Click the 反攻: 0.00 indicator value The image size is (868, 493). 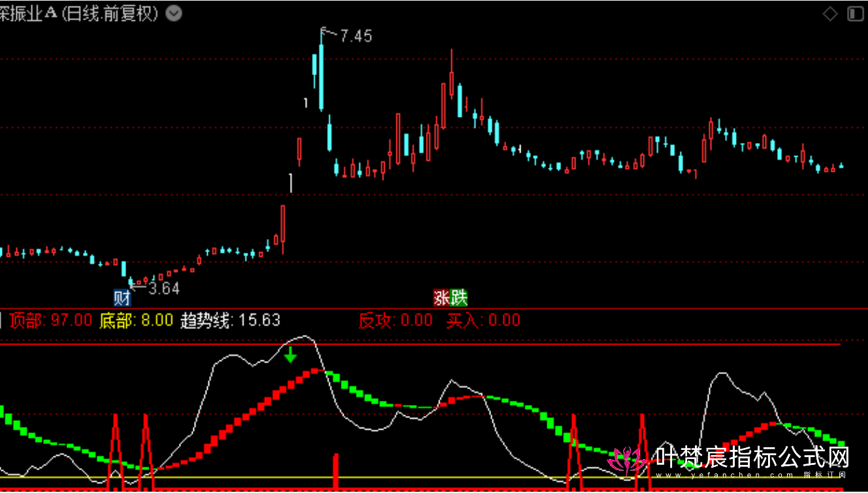(x=396, y=321)
